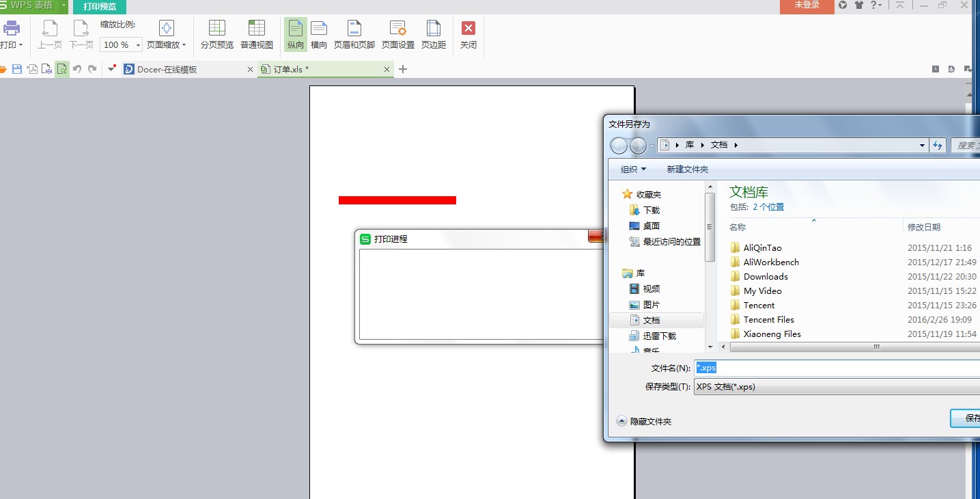Open 页面设置 page setup
This screenshot has height=499, width=980.
(x=398, y=35)
